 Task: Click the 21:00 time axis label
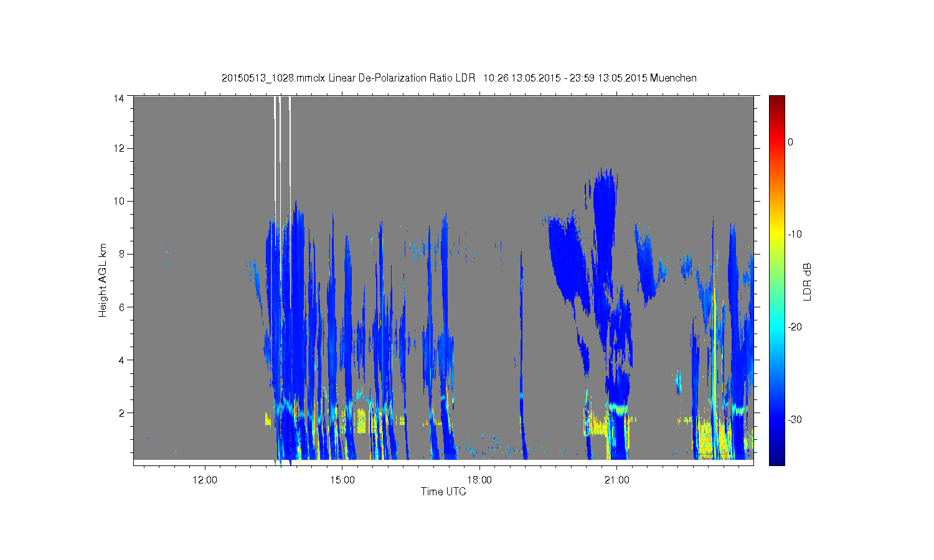click(617, 480)
